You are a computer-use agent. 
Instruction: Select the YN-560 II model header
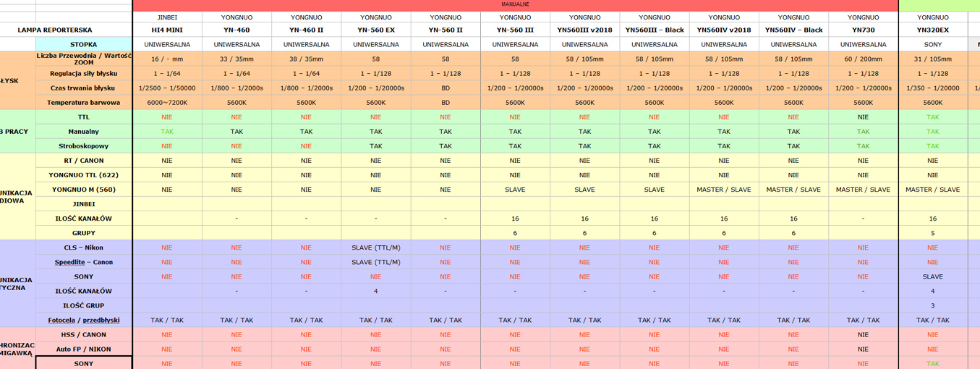(x=446, y=30)
